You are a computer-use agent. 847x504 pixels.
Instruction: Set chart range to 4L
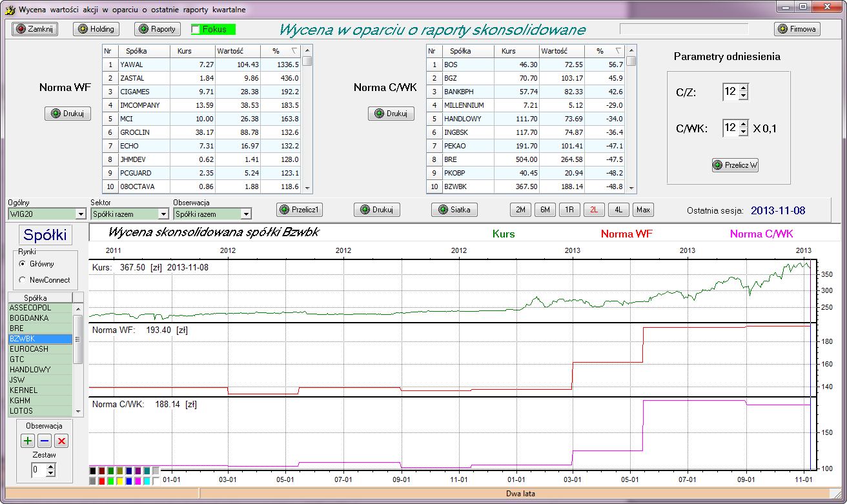tap(618, 210)
